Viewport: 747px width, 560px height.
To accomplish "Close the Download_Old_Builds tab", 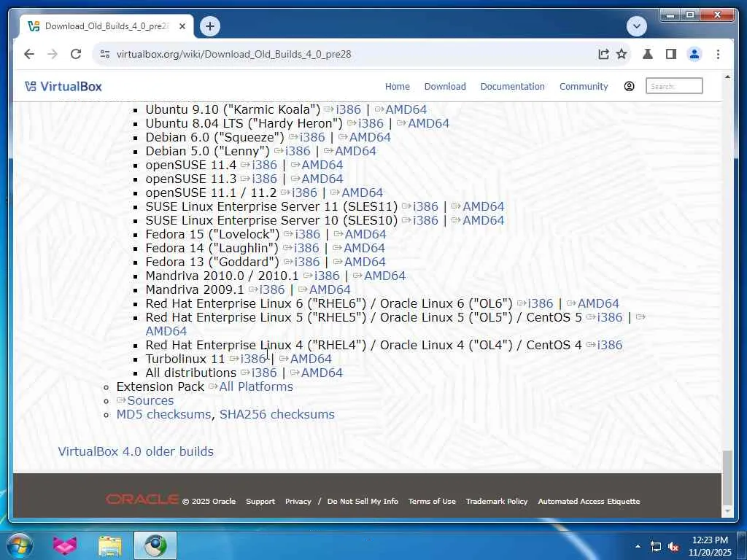I will click(182, 26).
